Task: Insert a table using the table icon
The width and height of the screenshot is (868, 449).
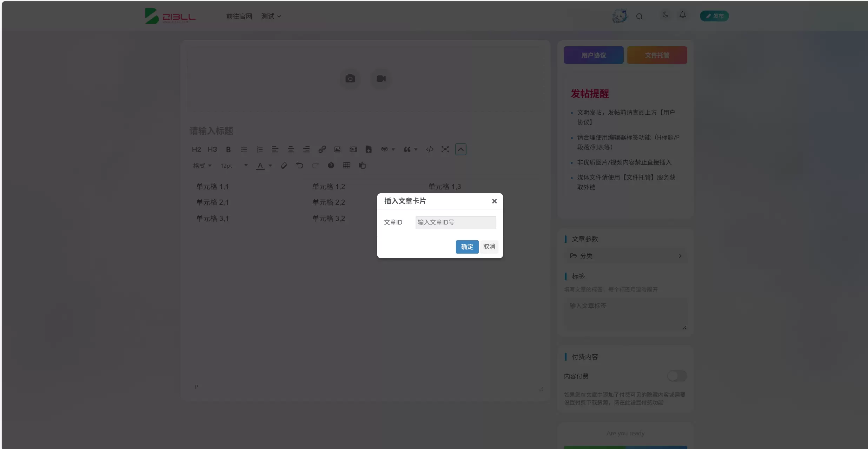Action: [346, 166]
